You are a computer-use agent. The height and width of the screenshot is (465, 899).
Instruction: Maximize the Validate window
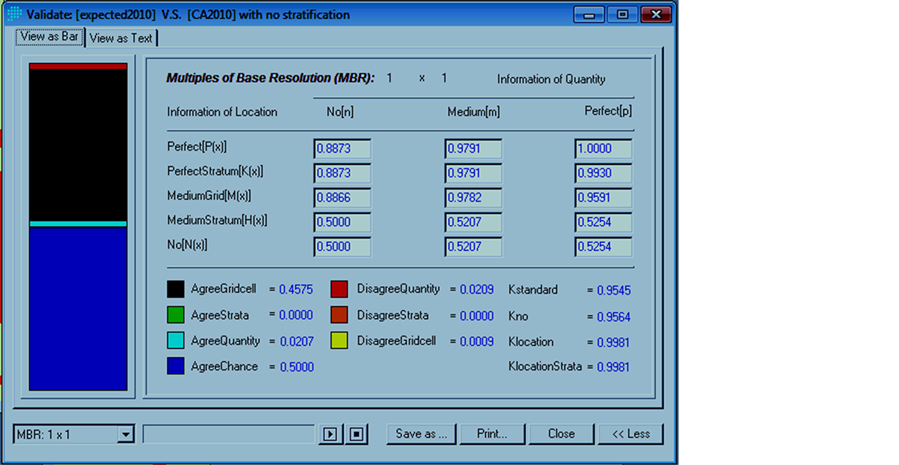[x=622, y=15]
